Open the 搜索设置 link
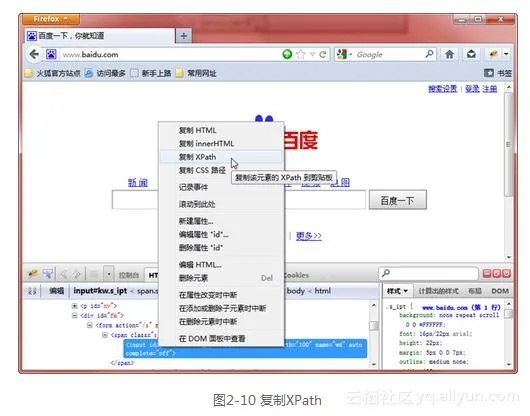 click(442, 89)
